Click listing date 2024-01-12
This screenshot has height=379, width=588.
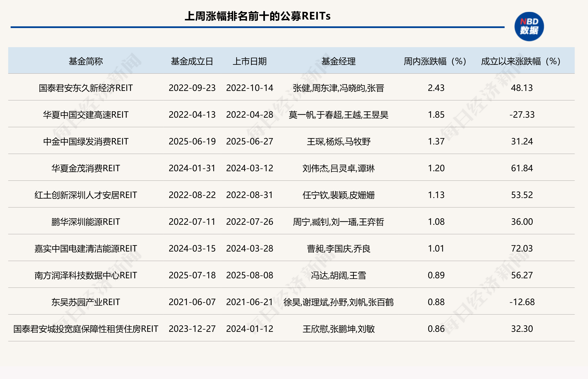pyautogui.click(x=250, y=329)
